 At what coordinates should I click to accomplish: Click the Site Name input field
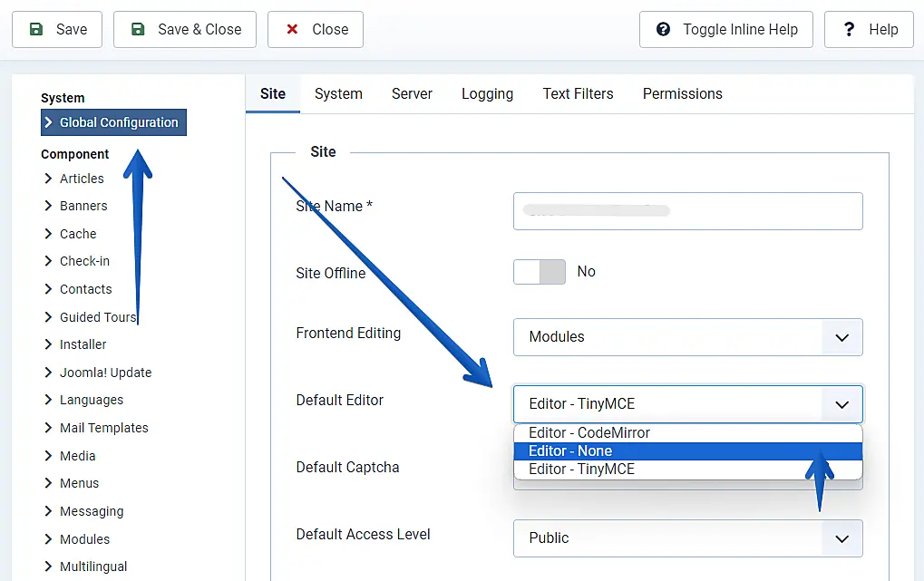coord(687,211)
